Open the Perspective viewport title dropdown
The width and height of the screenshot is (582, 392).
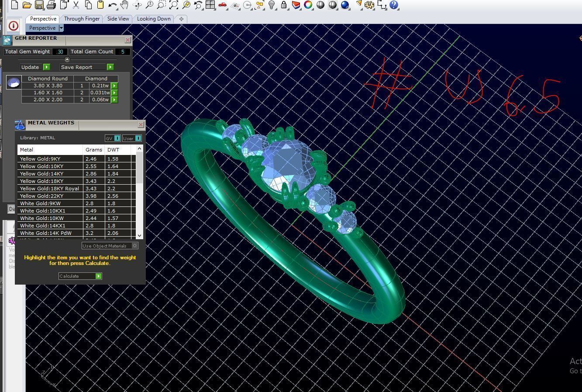pyautogui.click(x=61, y=28)
